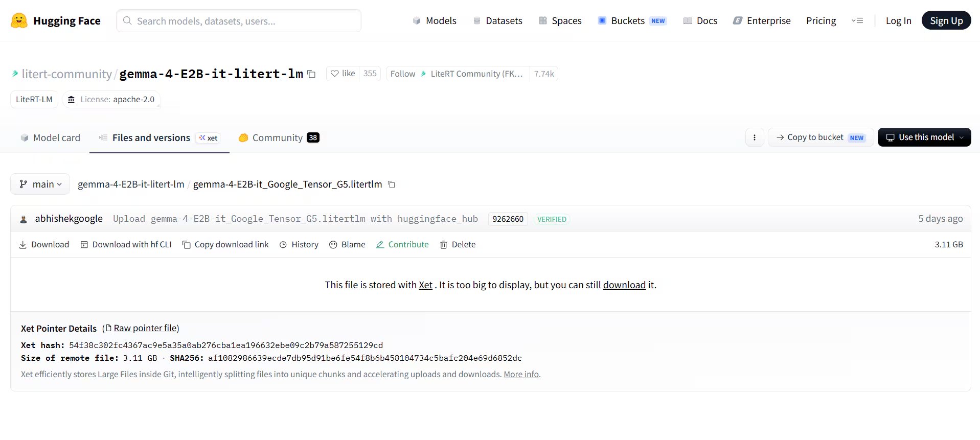Click the LiteRT-LM tag

[x=34, y=99]
